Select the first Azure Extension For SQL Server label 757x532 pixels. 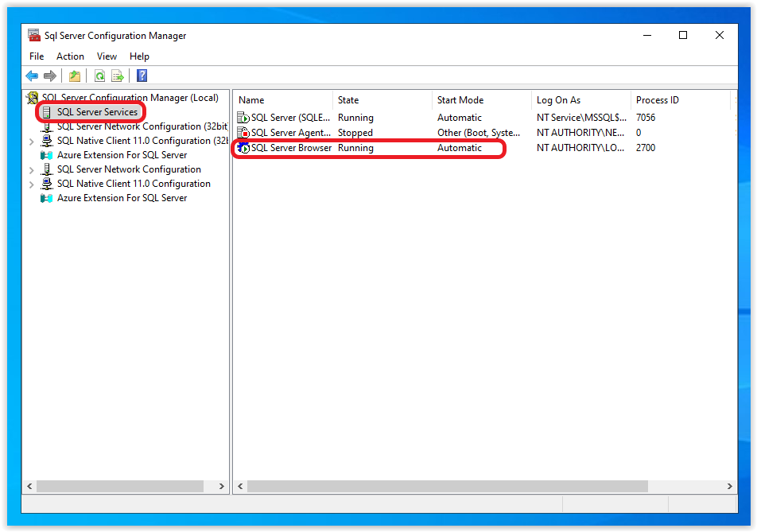[122, 155]
